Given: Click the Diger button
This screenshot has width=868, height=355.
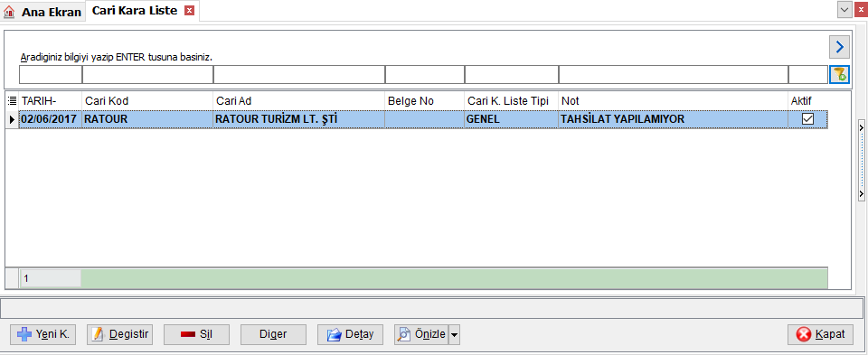Looking at the screenshot, I should click(x=273, y=334).
